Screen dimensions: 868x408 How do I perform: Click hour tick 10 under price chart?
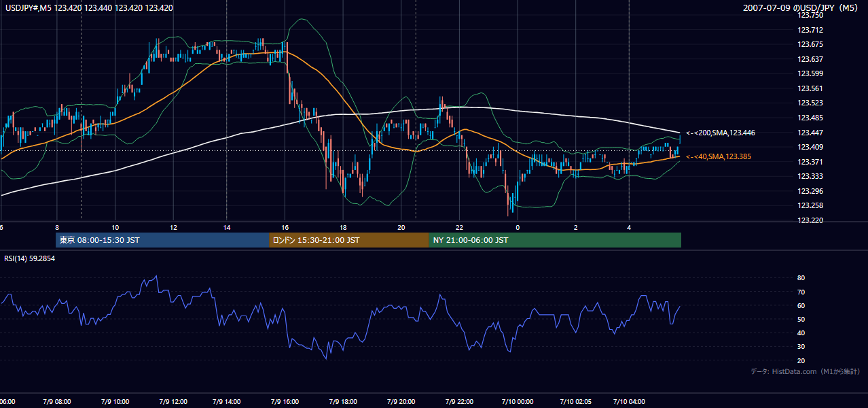coord(115,228)
